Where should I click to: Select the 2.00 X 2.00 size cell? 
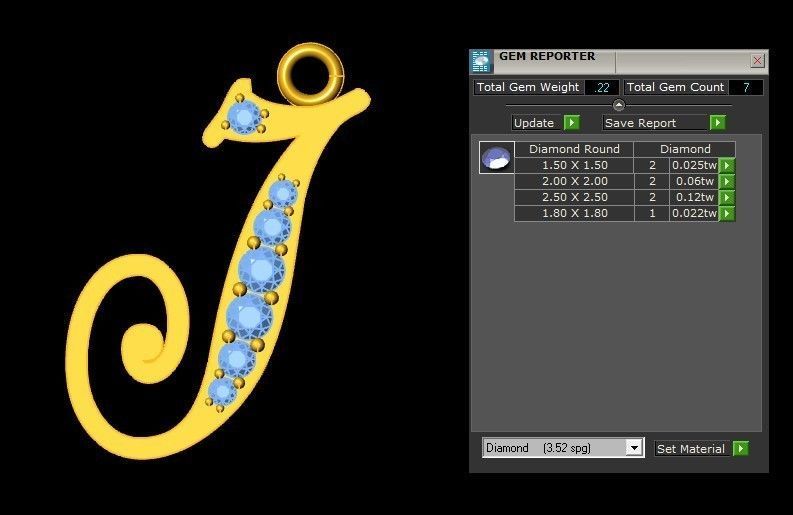pos(575,182)
